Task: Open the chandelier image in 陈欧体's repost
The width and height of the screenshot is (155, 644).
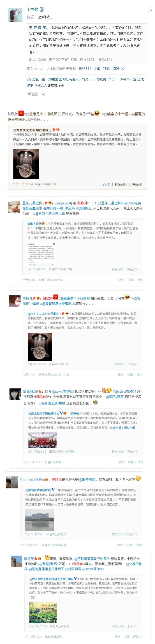Action: (26, 164)
